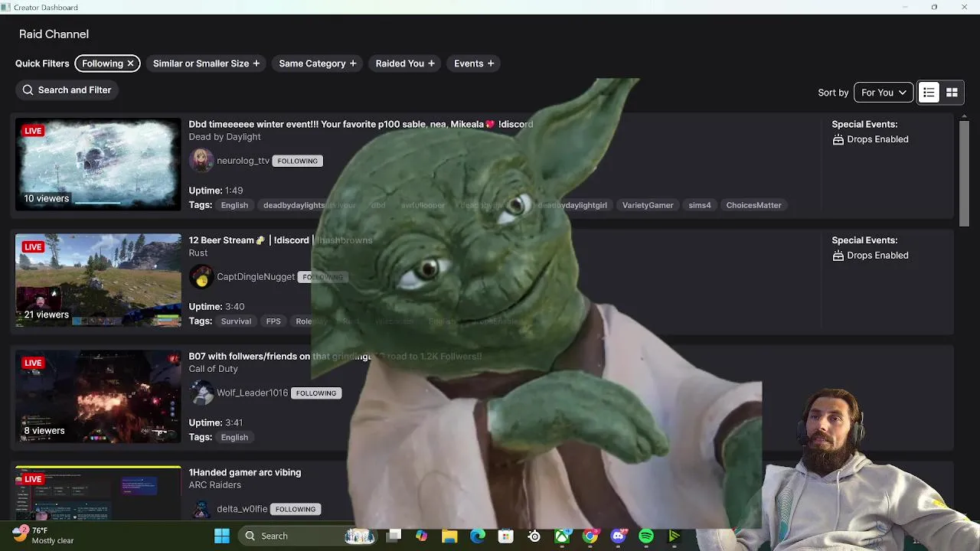Open Microsoft Edge from the taskbar
The height and width of the screenshot is (551, 980).
pos(478,536)
